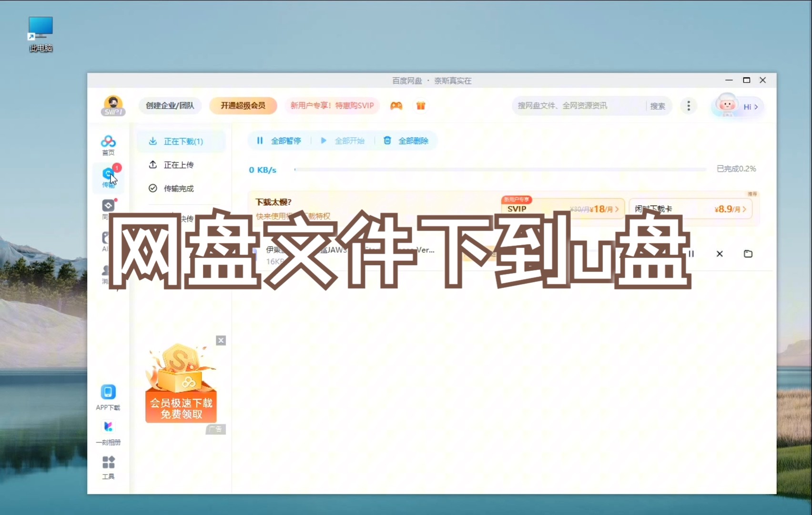Expand the Hi assistant chevron
This screenshot has height=515, width=812.
point(756,107)
